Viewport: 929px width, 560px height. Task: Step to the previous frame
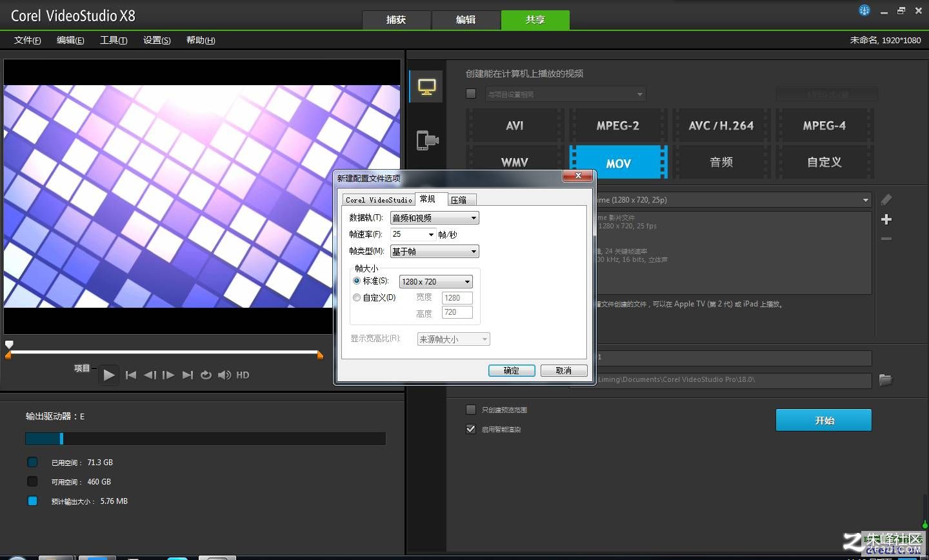click(x=150, y=375)
